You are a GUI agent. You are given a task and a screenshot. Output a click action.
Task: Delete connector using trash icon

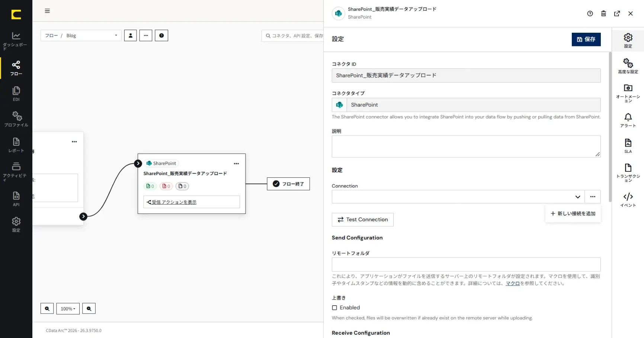coord(603,13)
